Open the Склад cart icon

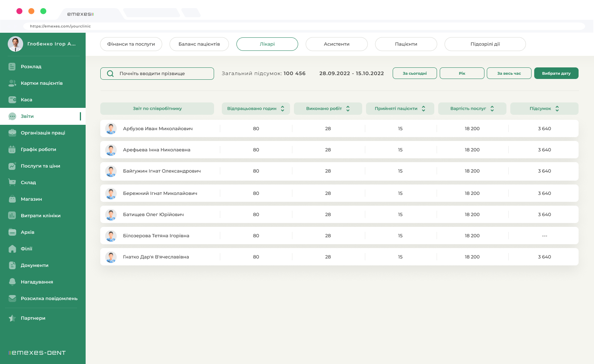click(x=12, y=183)
